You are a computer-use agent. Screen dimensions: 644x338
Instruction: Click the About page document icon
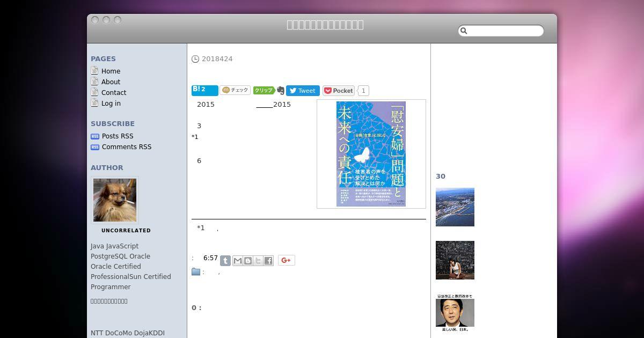point(94,82)
